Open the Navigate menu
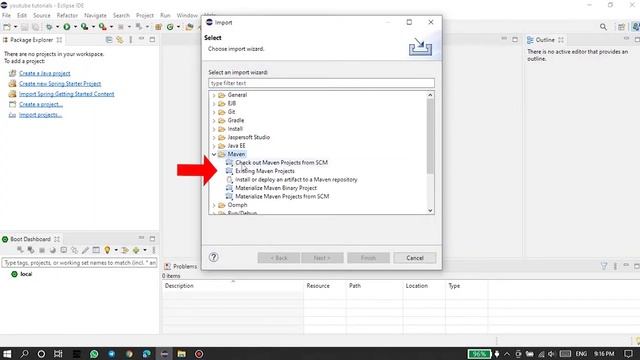 pyautogui.click(x=95, y=15)
